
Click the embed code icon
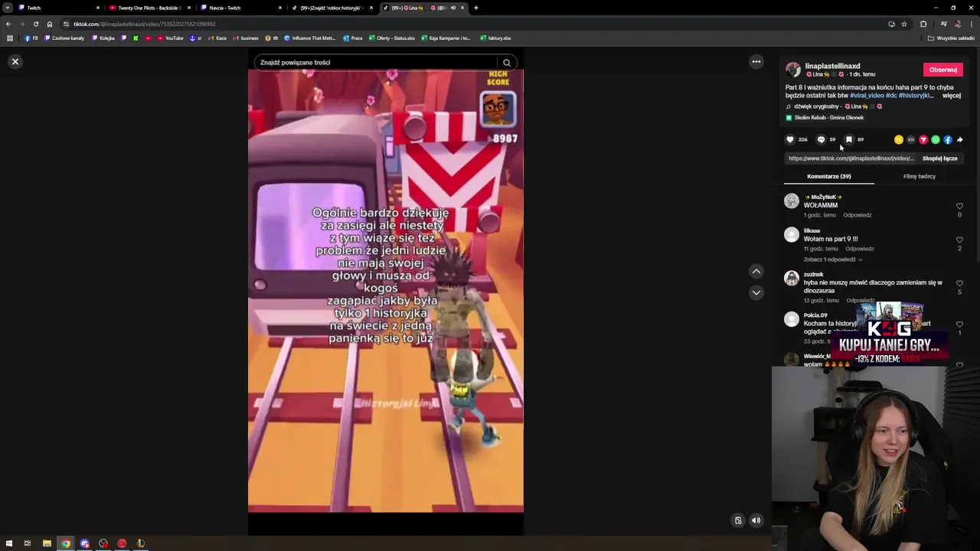pyautogui.click(x=910, y=140)
